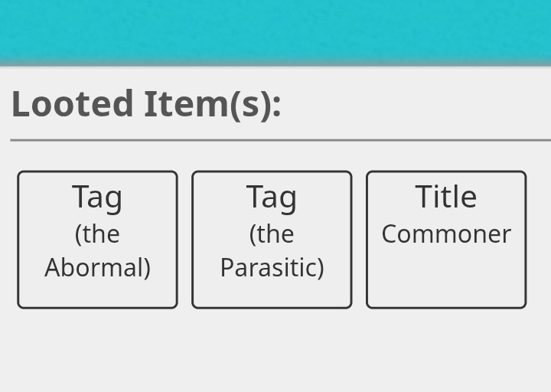Screen dimensions: 551x392
Task: Open the Title Commoner loot card
Action: click(x=446, y=240)
